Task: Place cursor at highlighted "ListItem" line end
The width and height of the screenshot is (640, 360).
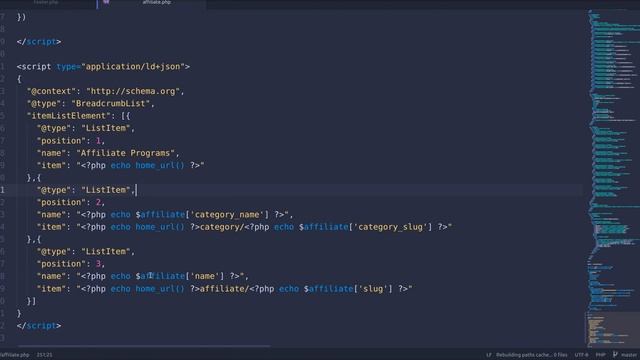Action: [x=136, y=190]
